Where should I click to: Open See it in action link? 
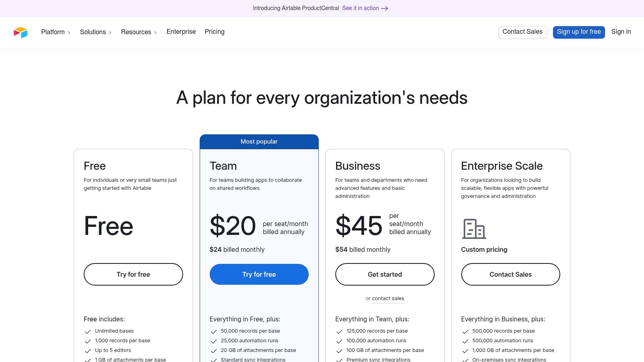365,8
